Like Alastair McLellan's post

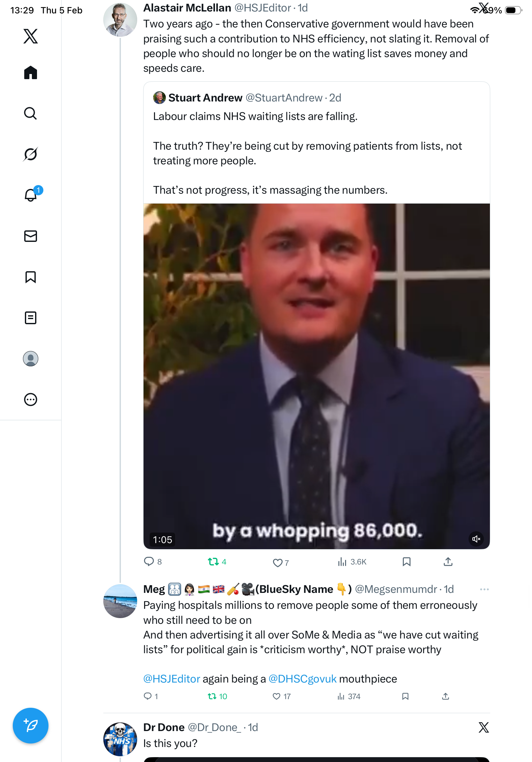(x=277, y=562)
